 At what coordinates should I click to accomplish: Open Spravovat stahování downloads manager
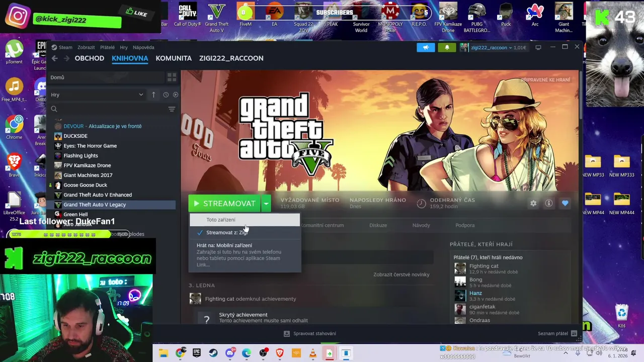310,333
